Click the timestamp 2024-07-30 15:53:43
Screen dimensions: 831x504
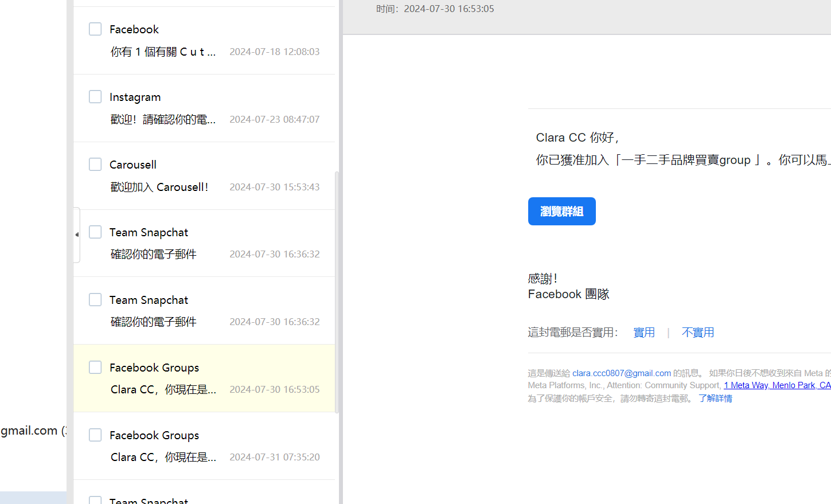[x=275, y=187]
